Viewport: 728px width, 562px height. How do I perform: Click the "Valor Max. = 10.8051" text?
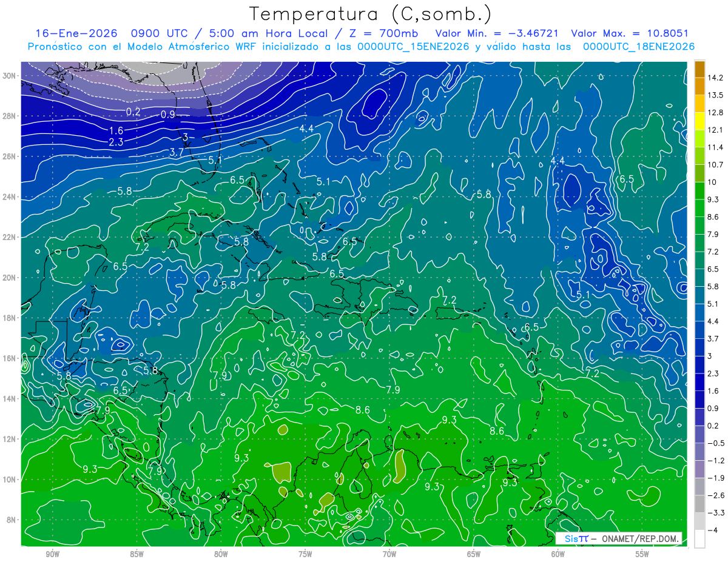click(x=630, y=33)
